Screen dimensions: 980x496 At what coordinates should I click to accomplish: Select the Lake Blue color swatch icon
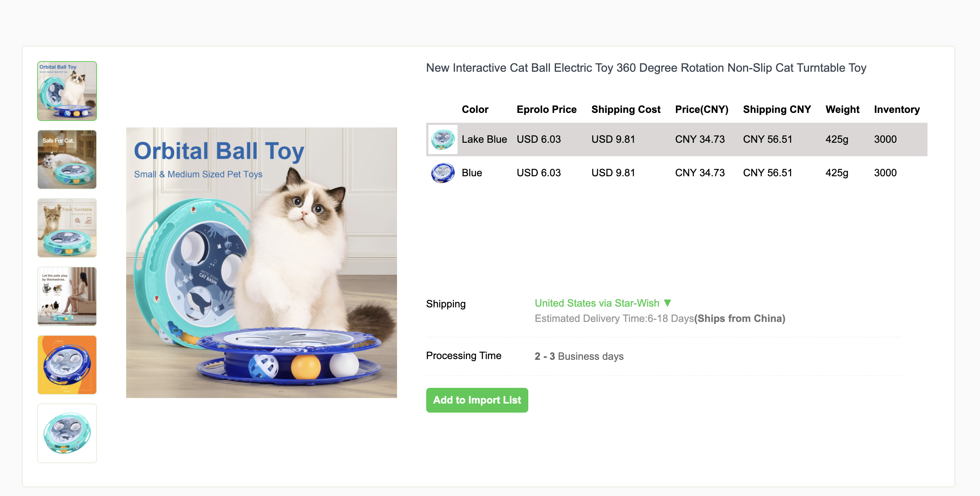click(443, 139)
